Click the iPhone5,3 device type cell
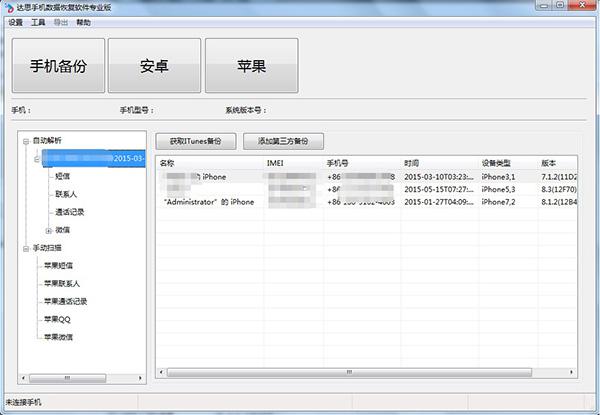The image size is (600, 415). (498, 189)
